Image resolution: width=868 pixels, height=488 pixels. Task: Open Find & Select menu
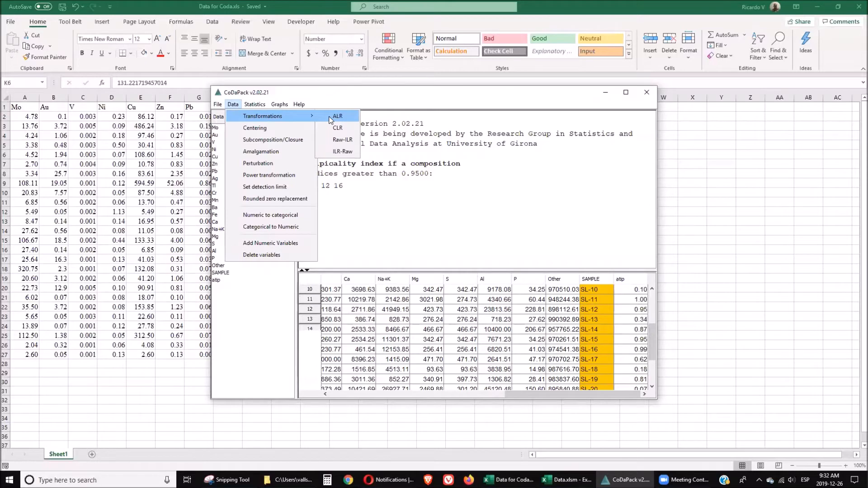778,46
